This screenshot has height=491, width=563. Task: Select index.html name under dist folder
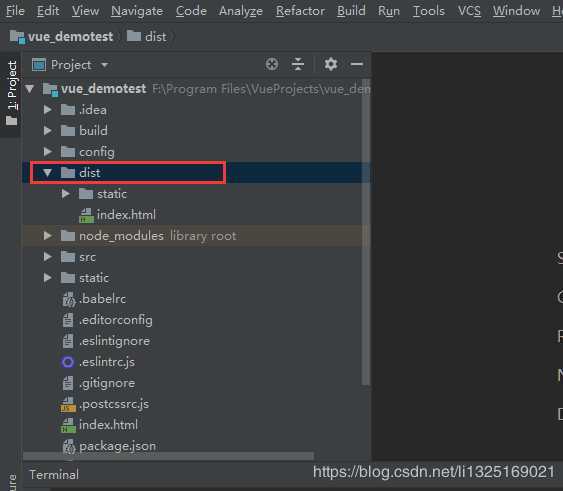(x=126, y=215)
